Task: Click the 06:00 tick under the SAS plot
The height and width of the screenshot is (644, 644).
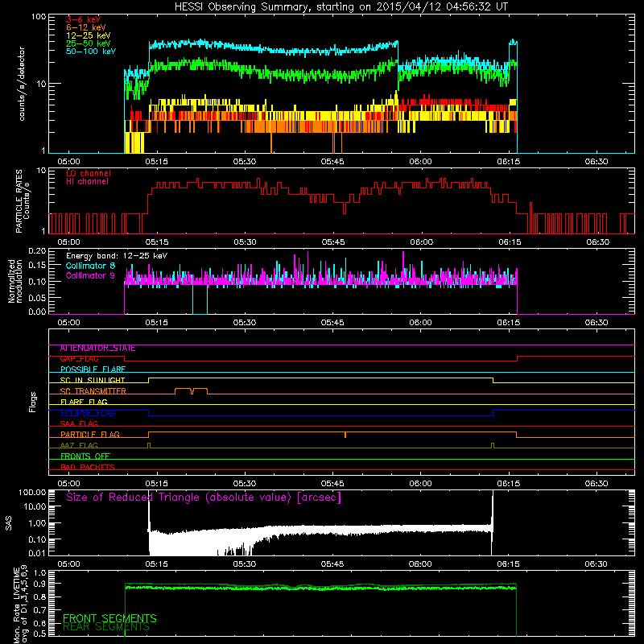Action: (x=420, y=564)
